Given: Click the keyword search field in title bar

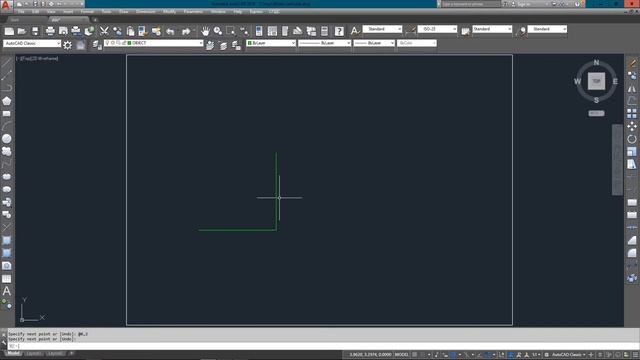Looking at the screenshot, I should (x=471, y=4).
